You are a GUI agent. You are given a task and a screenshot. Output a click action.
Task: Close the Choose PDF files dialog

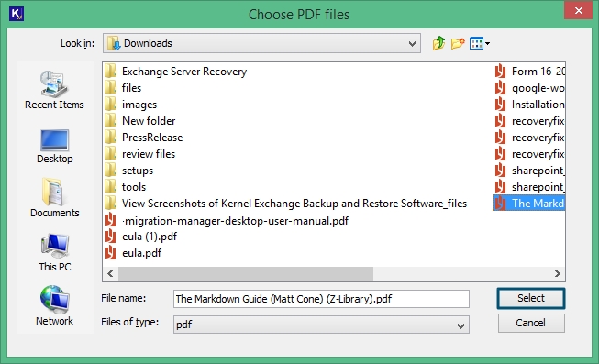click(x=579, y=10)
